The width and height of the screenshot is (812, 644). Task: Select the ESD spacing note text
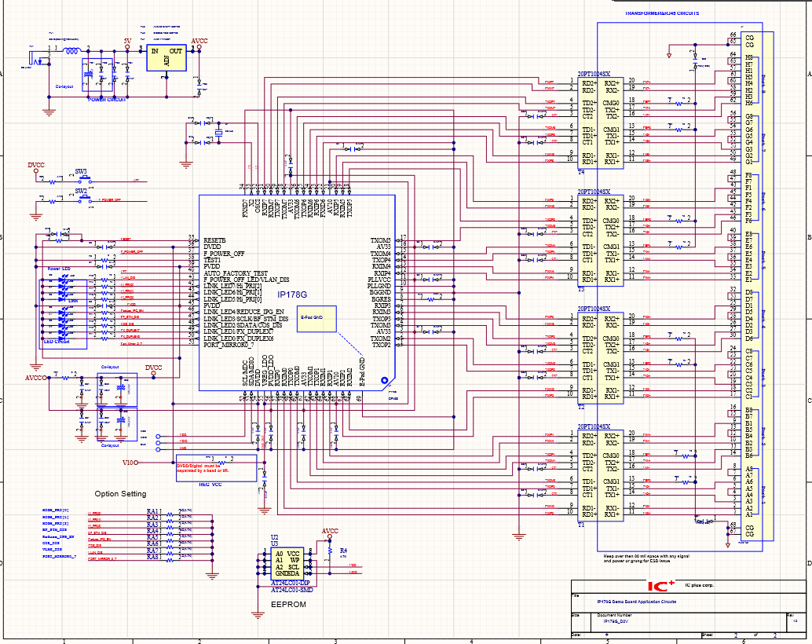pyautogui.click(x=646, y=558)
